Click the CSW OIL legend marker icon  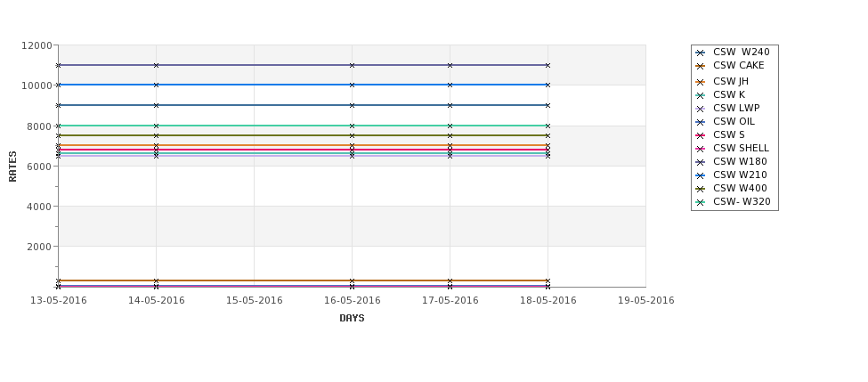[x=701, y=122]
